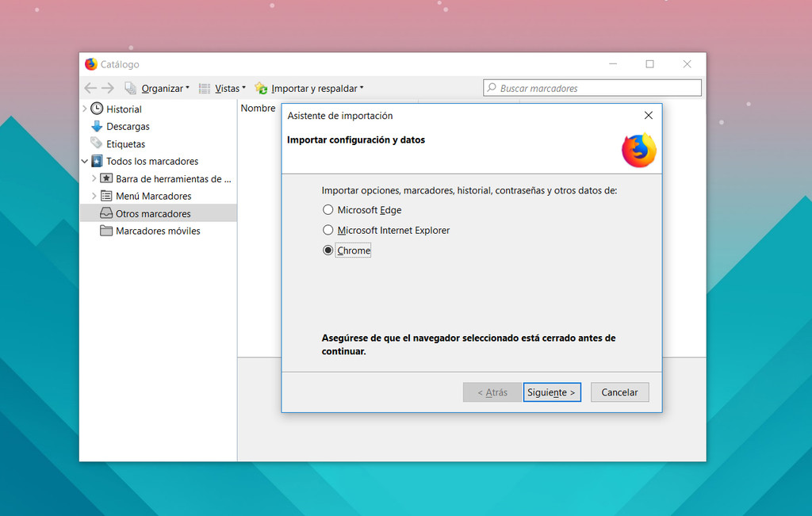Click the Vistas list icon
The width and height of the screenshot is (812, 516).
205,89
